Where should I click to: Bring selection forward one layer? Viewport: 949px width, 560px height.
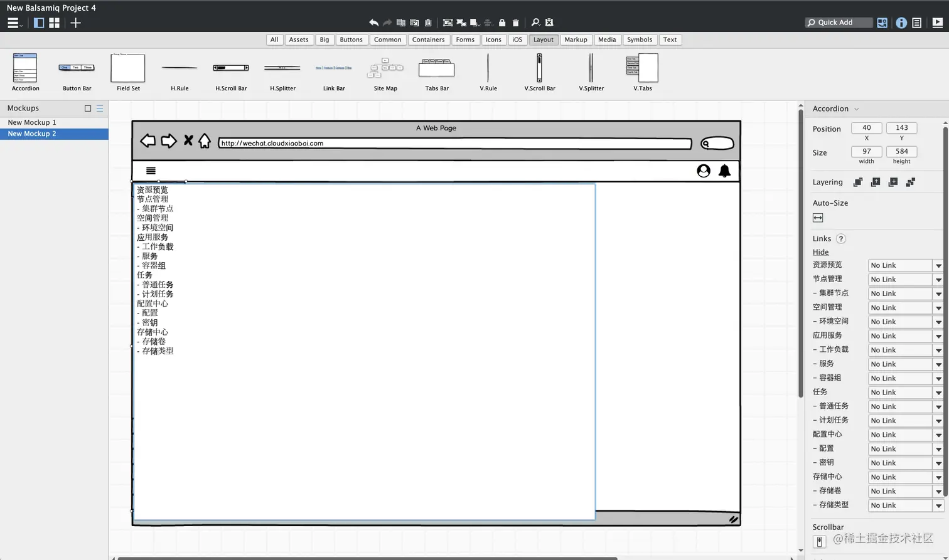[x=876, y=182]
